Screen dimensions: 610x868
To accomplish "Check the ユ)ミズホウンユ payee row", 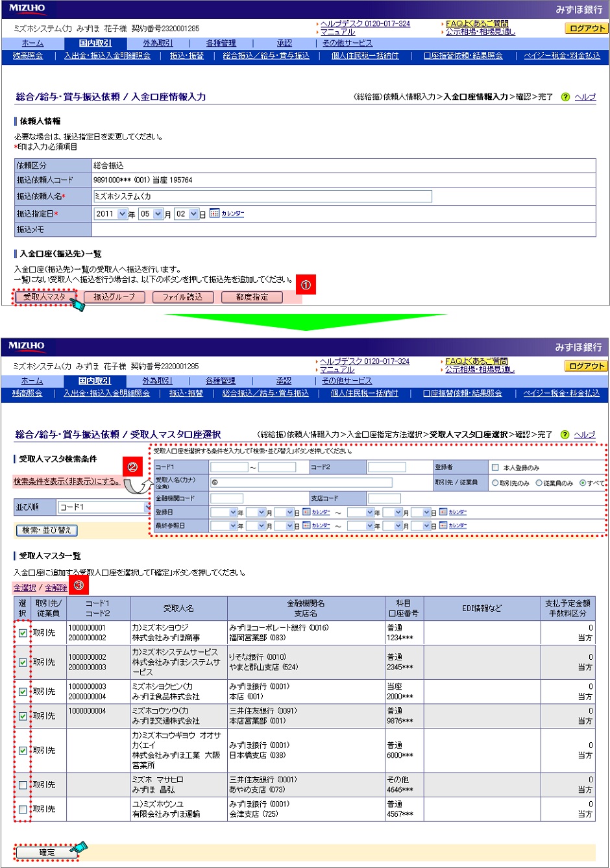I will 23,809.
